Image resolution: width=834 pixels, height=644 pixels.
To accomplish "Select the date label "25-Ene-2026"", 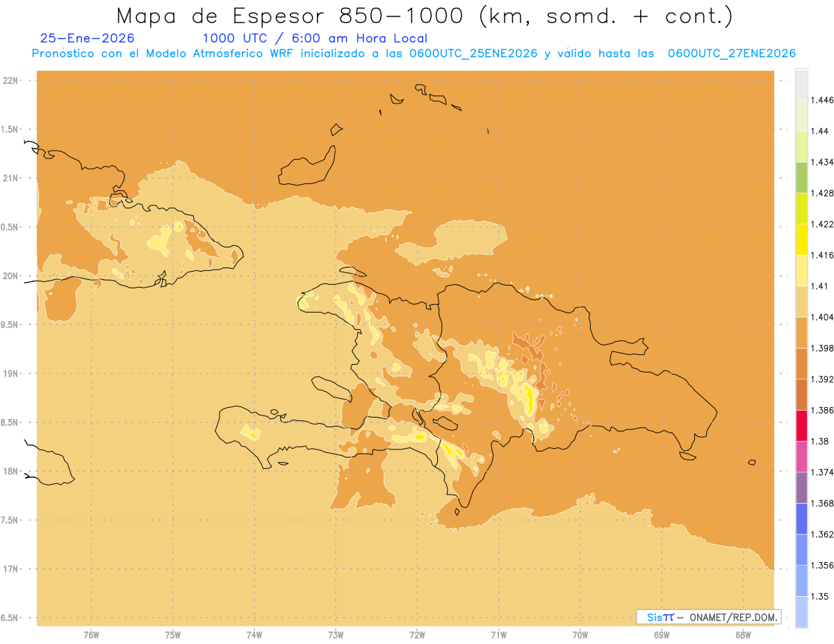I will click(88, 38).
